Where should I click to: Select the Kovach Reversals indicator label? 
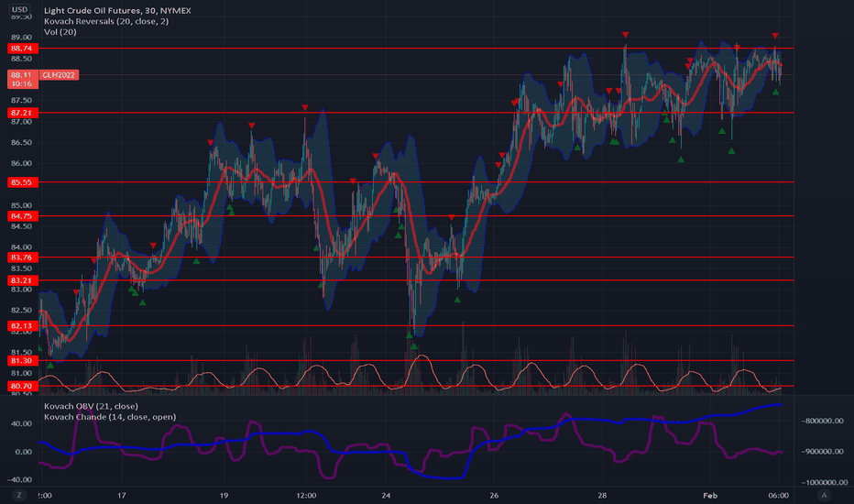pos(106,21)
